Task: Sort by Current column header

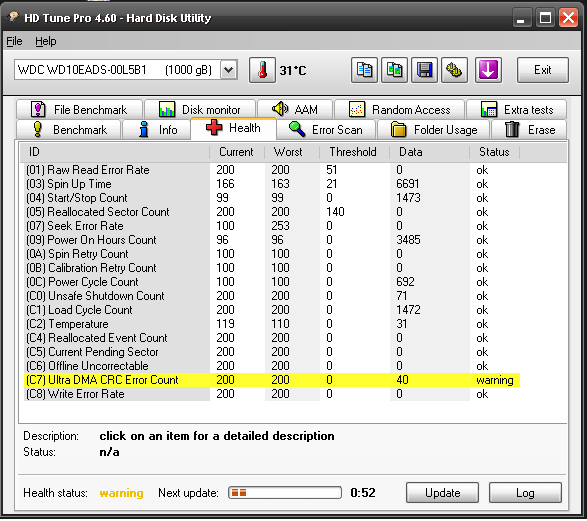Action: pos(237,152)
